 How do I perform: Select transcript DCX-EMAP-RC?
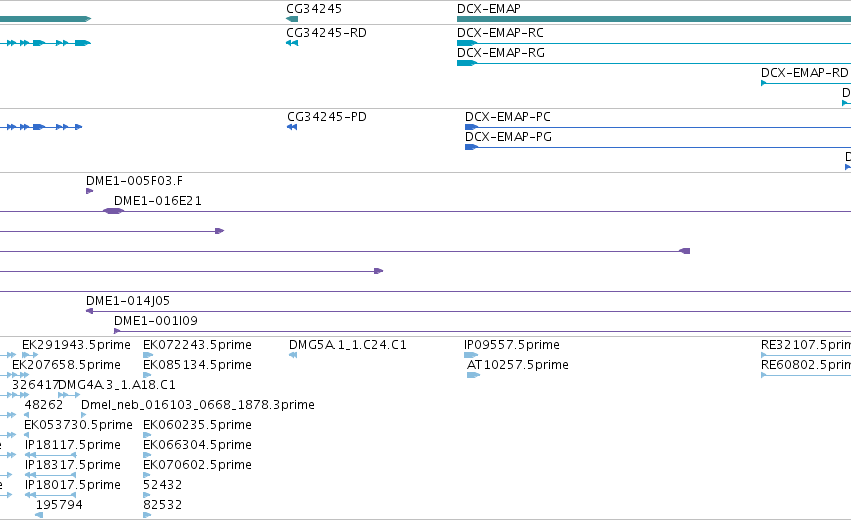pyautogui.click(x=500, y=33)
